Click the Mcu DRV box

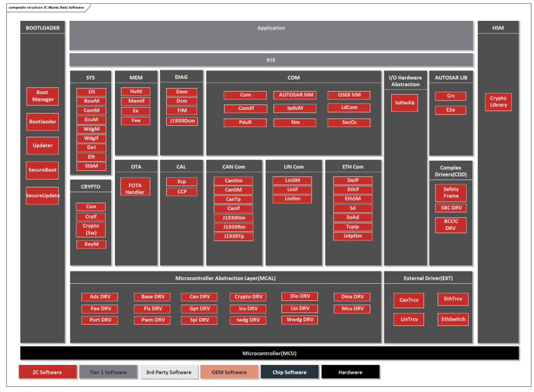tap(352, 309)
